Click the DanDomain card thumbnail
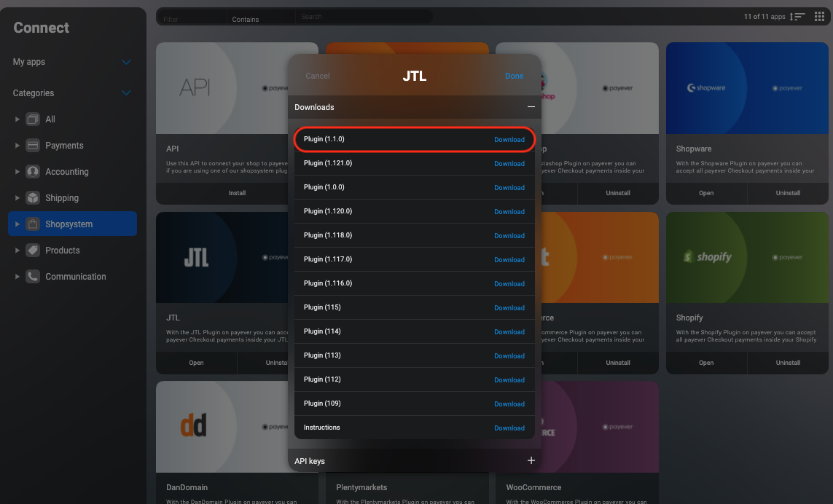The height and width of the screenshot is (504, 833). coord(222,427)
